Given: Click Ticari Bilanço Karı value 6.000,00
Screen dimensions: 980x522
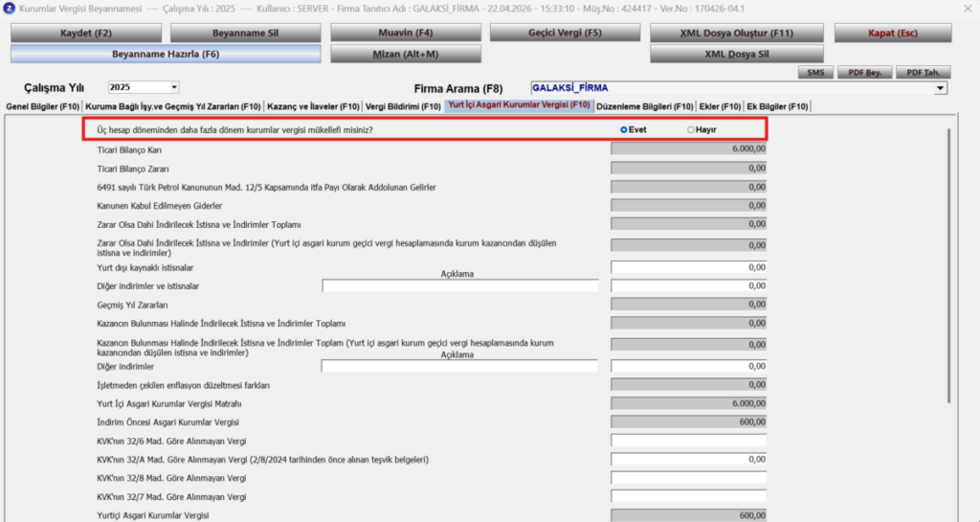Looking at the screenshot, I should click(689, 148).
